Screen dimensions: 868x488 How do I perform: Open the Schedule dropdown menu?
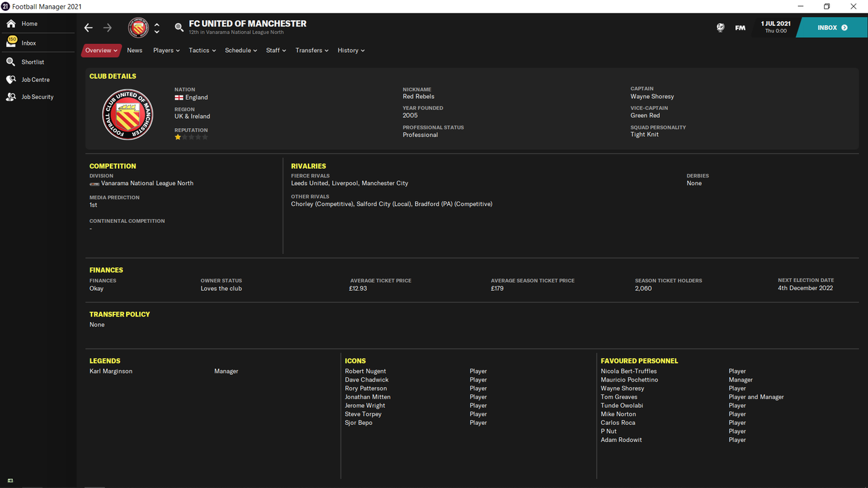pyautogui.click(x=241, y=50)
